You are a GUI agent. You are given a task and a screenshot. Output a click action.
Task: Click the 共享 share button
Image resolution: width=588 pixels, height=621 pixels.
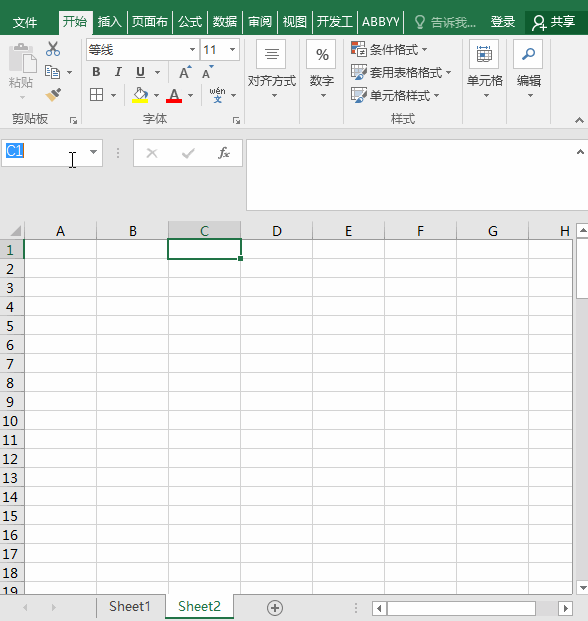[x=554, y=22]
